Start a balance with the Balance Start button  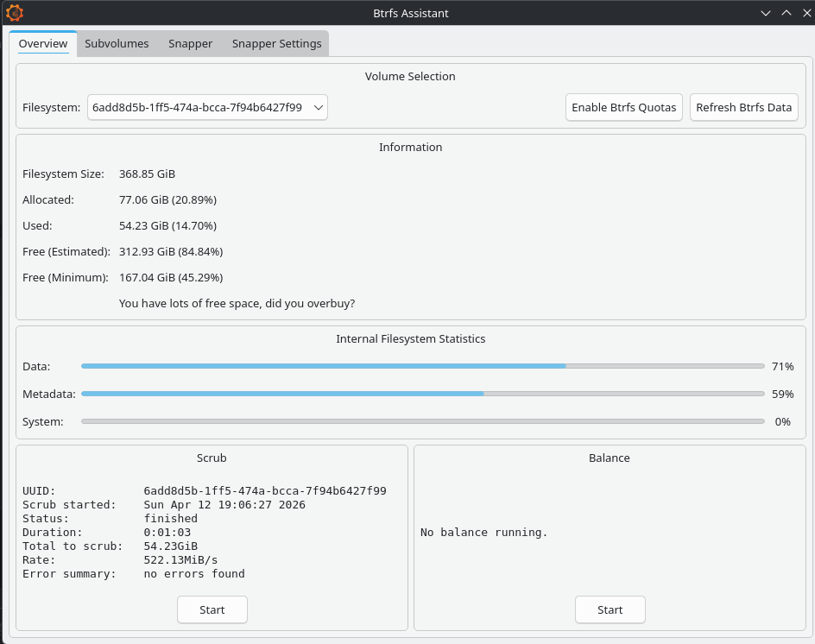[x=610, y=609]
